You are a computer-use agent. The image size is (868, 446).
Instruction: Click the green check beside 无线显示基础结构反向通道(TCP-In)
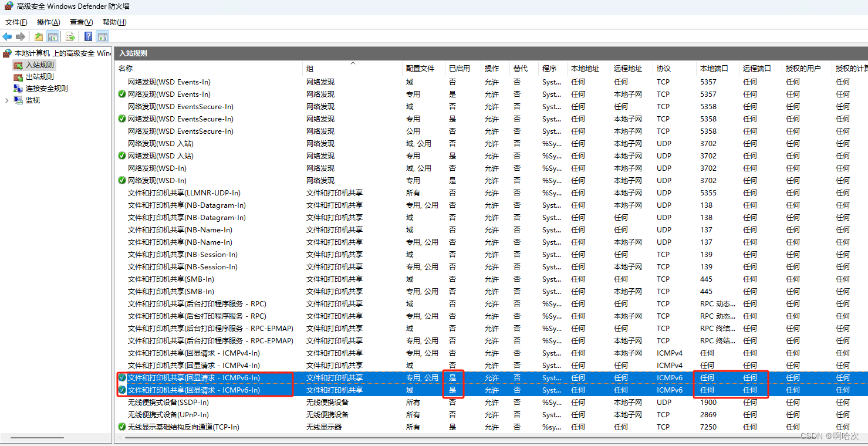click(122, 427)
